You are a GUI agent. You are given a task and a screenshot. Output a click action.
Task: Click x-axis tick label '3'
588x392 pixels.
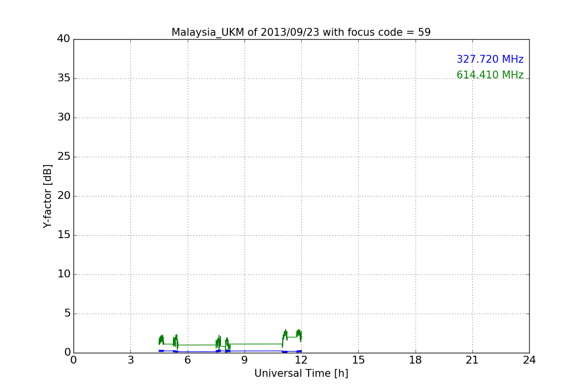pos(130,360)
